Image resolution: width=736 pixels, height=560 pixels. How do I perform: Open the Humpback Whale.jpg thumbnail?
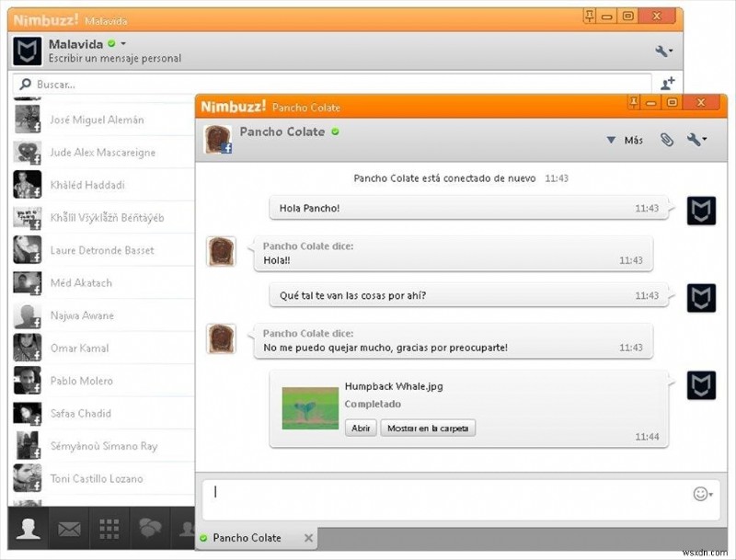tap(310, 408)
